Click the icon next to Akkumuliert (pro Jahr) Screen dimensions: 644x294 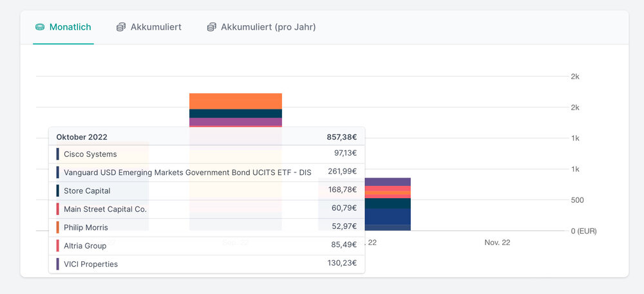[x=211, y=27]
